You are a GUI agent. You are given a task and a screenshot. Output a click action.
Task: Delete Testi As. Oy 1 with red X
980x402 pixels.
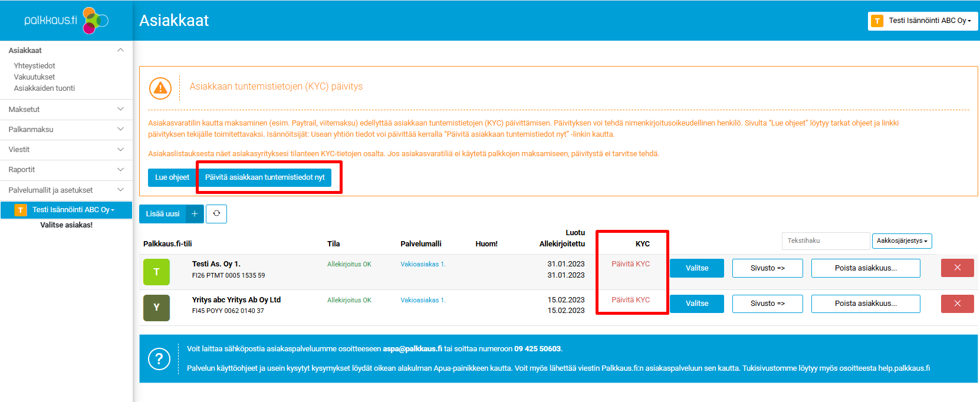coord(957,268)
